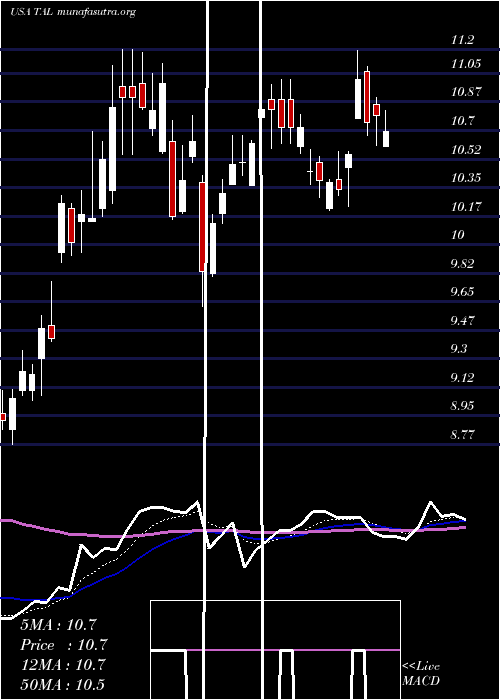The width and height of the screenshot is (500, 700).
Task: Click the 10.52 price axis label
Action: pos(466,150)
